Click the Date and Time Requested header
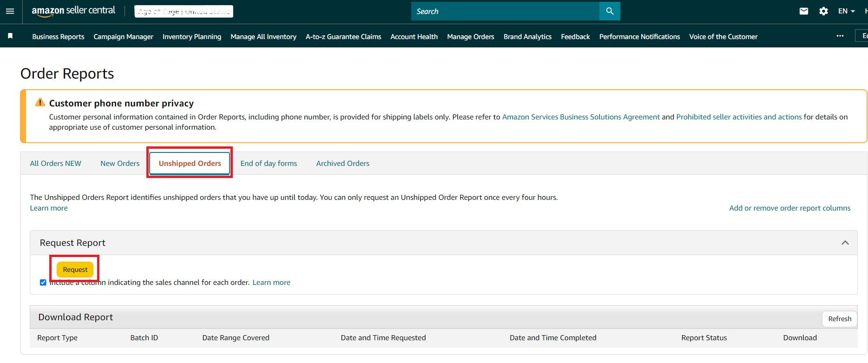 (x=383, y=338)
